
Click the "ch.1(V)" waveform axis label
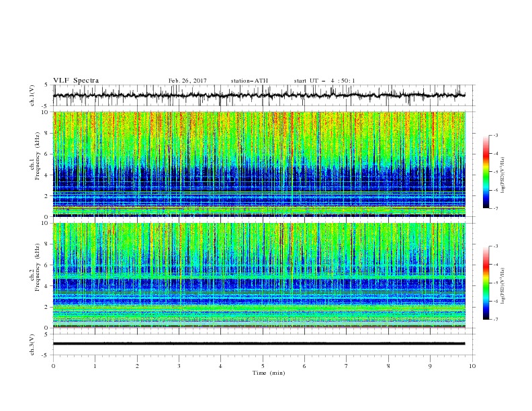coord(32,95)
